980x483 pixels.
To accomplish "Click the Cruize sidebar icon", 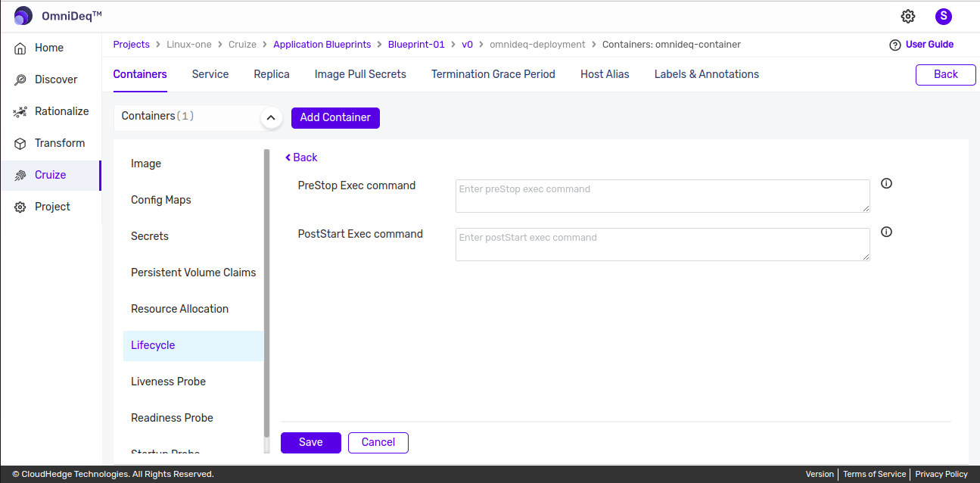I will (x=20, y=175).
